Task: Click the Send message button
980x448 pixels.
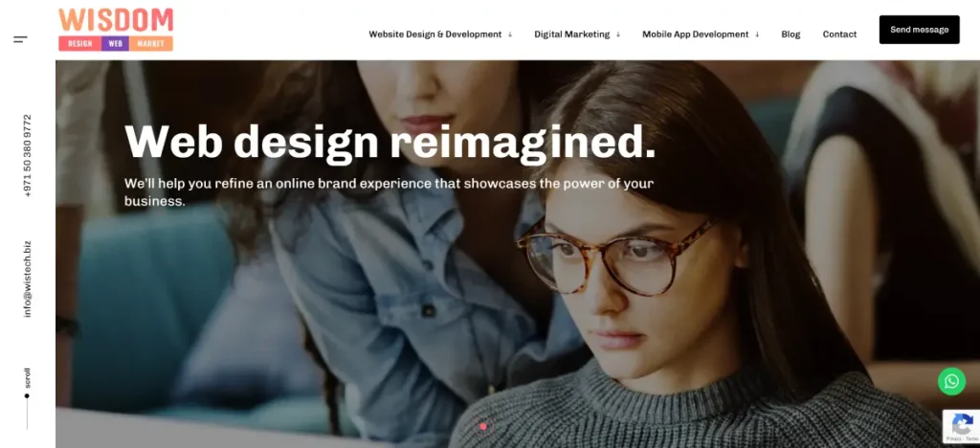Action: tap(920, 30)
